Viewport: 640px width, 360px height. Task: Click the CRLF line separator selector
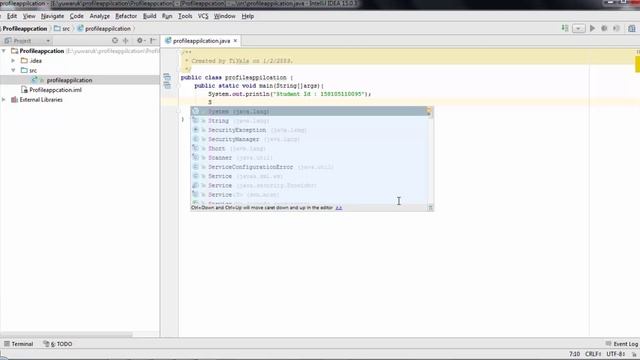pyautogui.click(x=593, y=354)
